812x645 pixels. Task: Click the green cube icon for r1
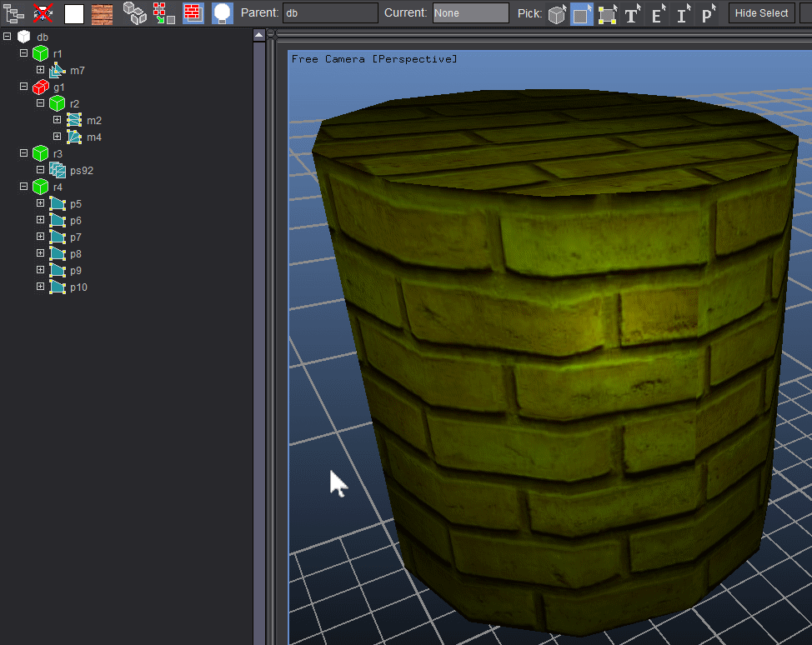click(40, 53)
